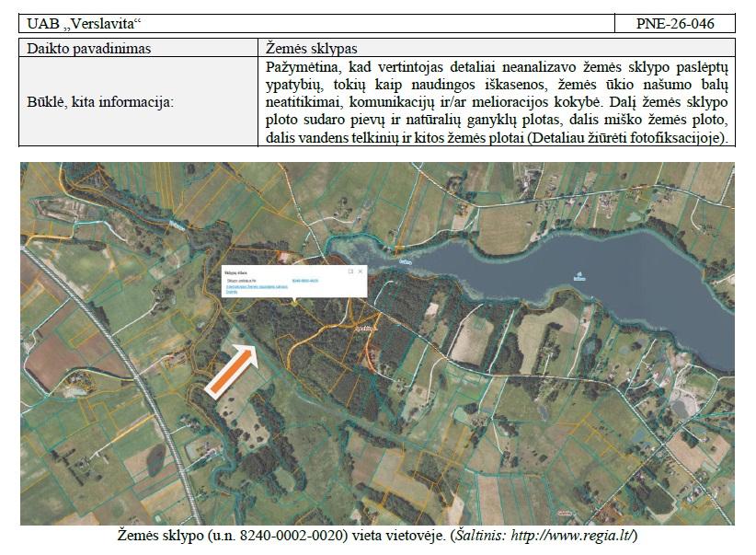Click the 'Daikto pavadinimas' cell
Viewport: 756px width, 555px height.
(x=138, y=48)
